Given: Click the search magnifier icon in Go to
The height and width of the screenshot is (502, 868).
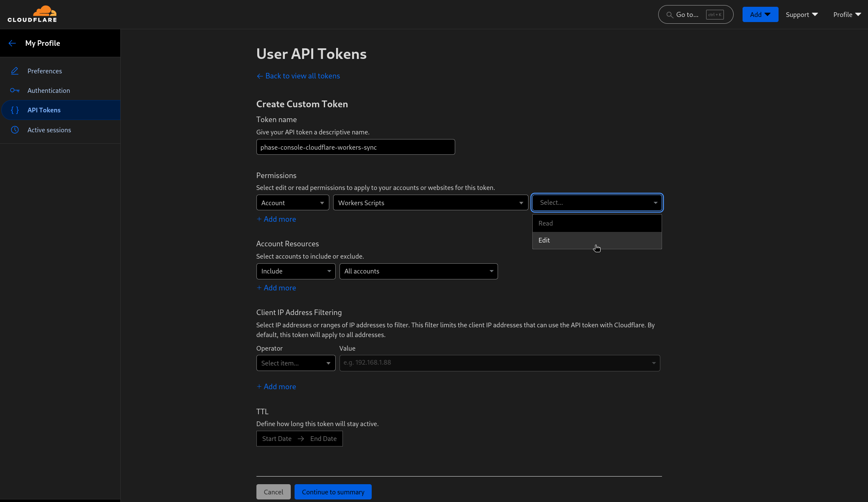Looking at the screenshot, I should (670, 15).
